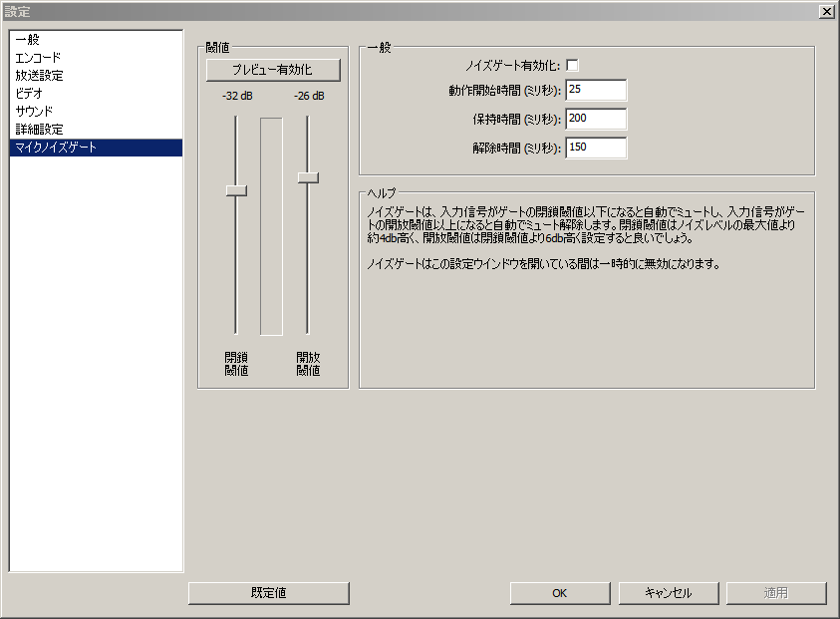Open the サウンド settings page
This screenshot has height=619, width=840.
coord(33,111)
